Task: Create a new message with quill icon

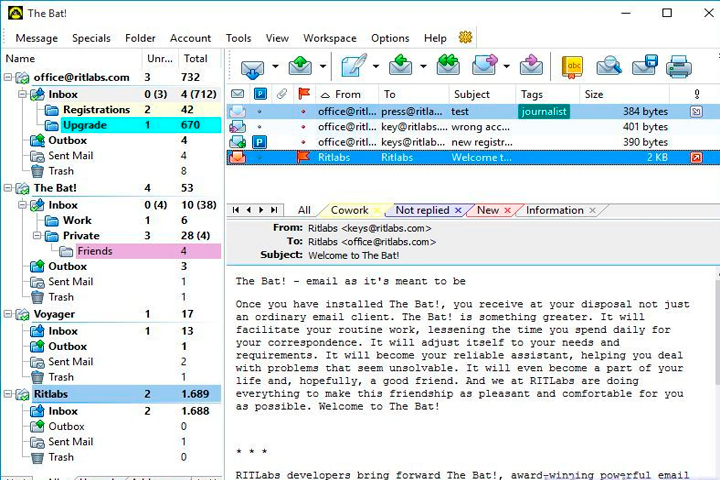Action: point(354,66)
